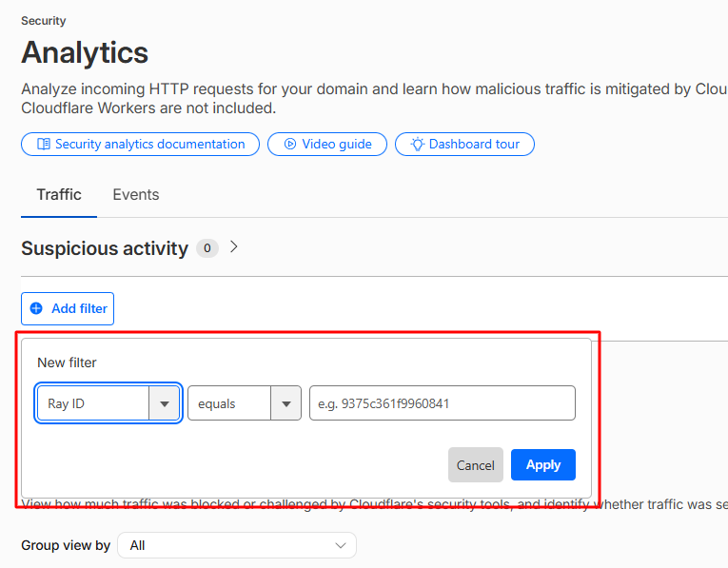The height and width of the screenshot is (568, 728).
Task: Apply the new filter
Action: tap(543, 465)
